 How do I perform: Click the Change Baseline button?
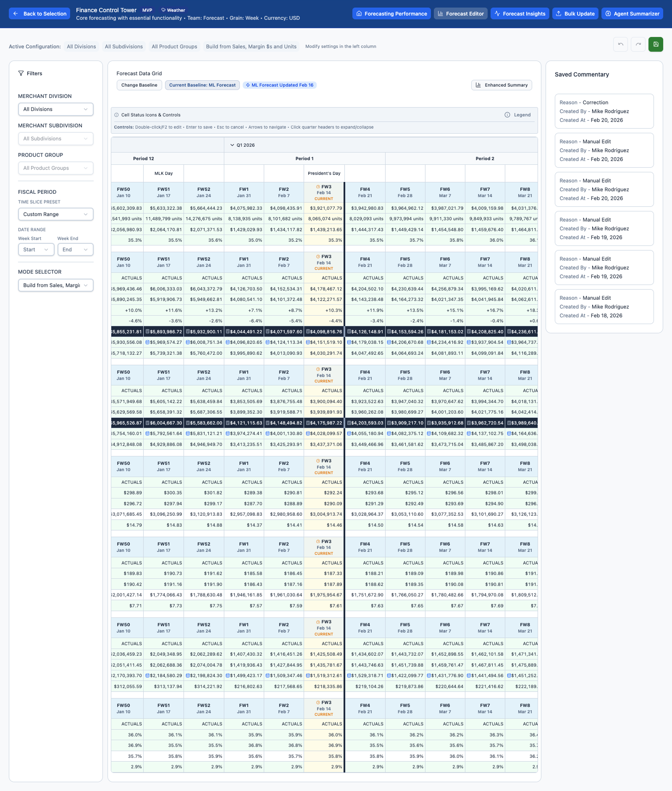point(139,85)
